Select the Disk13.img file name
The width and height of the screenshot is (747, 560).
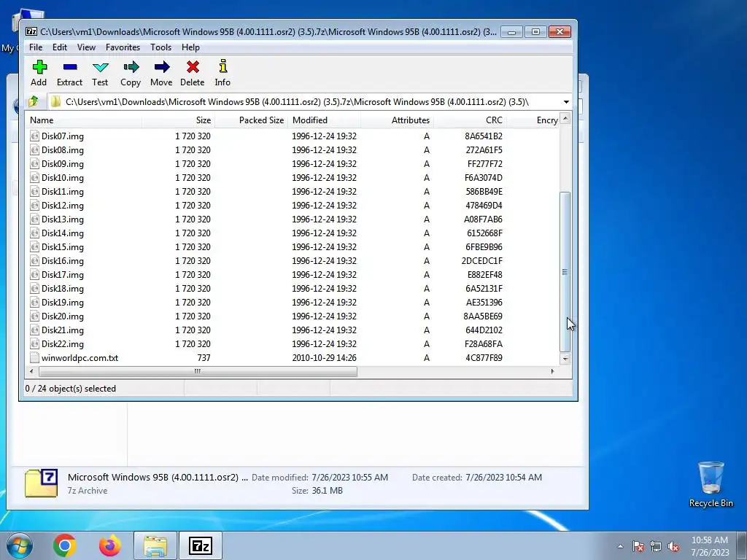tap(63, 219)
